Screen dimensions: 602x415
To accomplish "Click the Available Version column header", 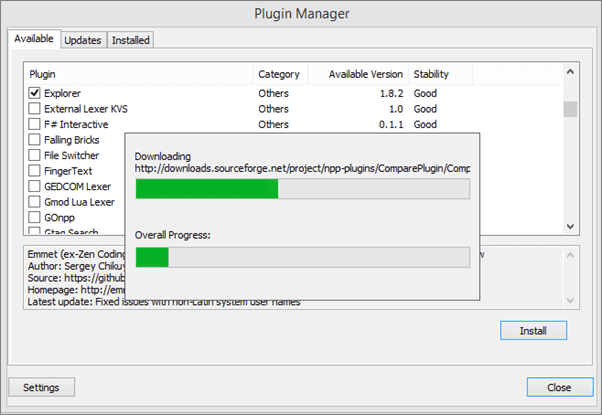I will click(356, 74).
